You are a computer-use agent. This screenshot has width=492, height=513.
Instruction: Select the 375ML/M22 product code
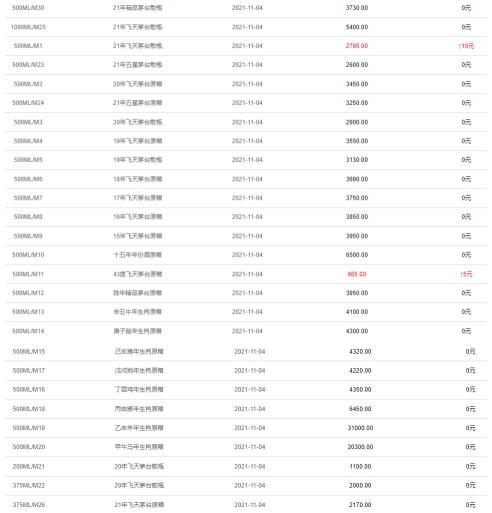[29, 486]
